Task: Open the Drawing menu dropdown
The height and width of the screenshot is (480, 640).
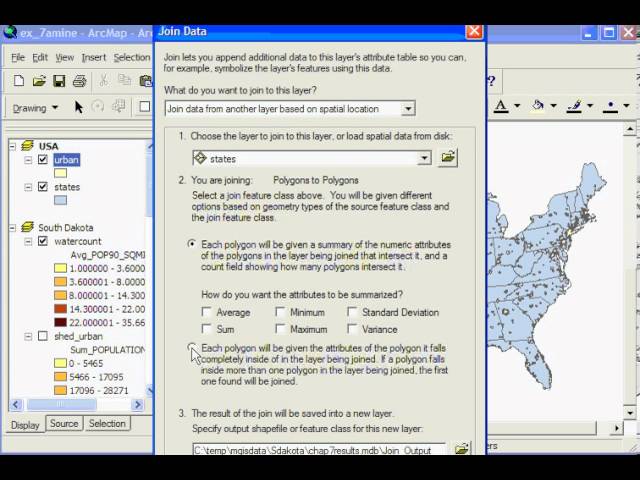Action: pyautogui.click(x=36, y=108)
